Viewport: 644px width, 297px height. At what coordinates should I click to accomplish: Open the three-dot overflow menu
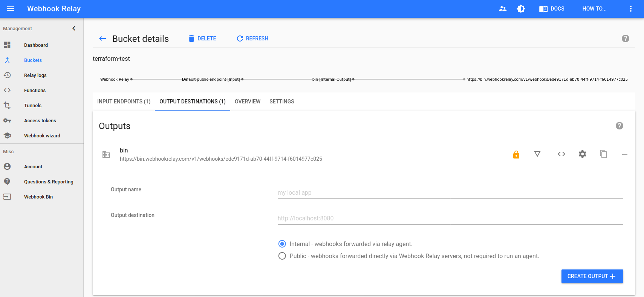point(631,9)
